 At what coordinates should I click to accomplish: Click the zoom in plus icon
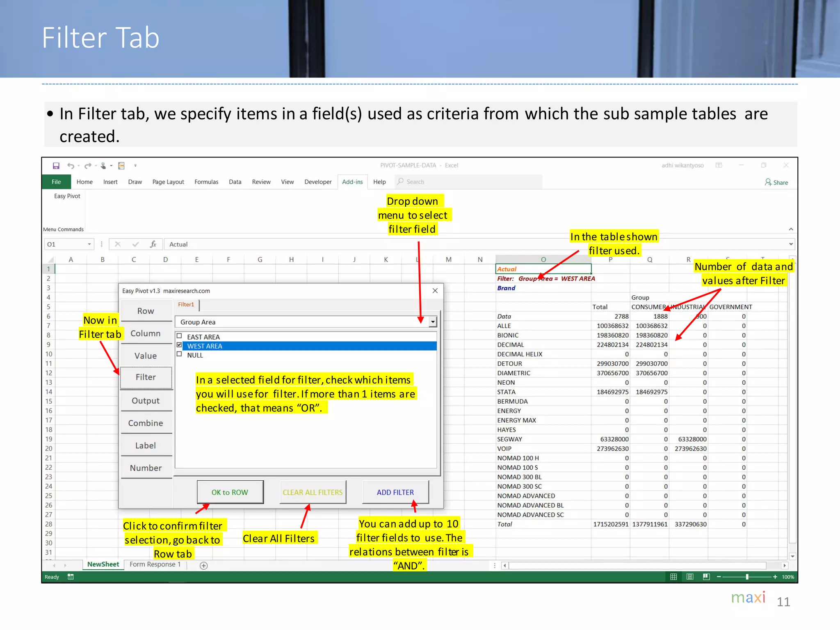pos(775,577)
